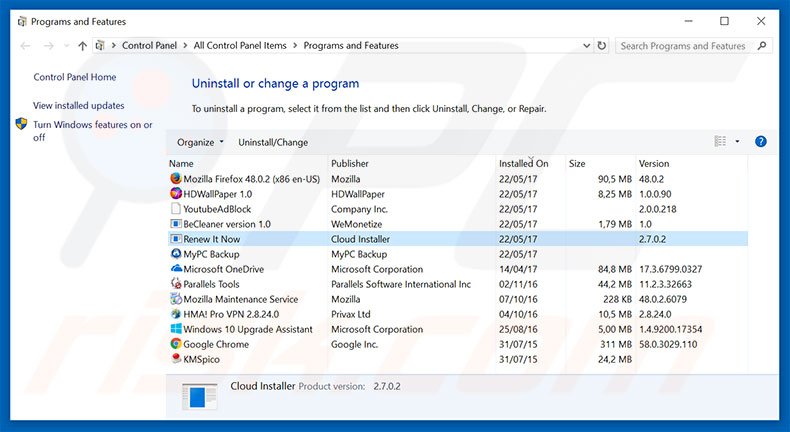Click the Programs and Features title bar icon

[22, 22]
